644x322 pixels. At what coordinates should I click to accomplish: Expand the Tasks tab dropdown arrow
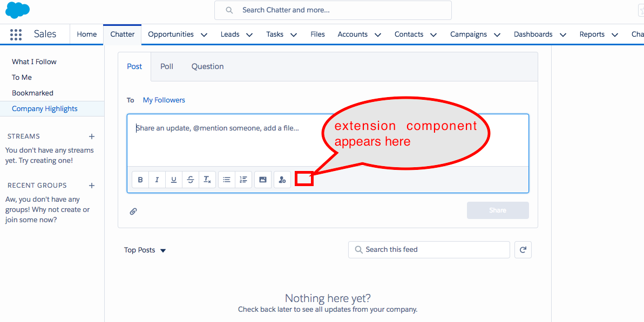(294, 35)
